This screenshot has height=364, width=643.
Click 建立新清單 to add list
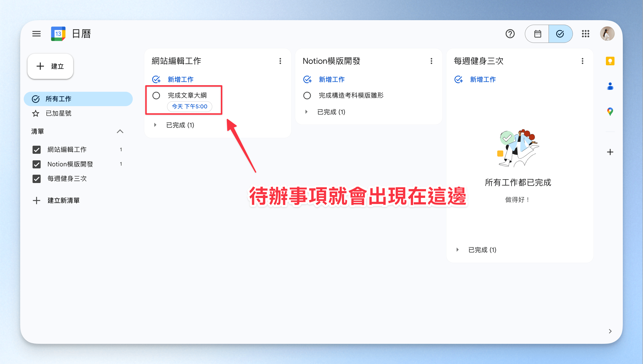[x=63, y=201]
